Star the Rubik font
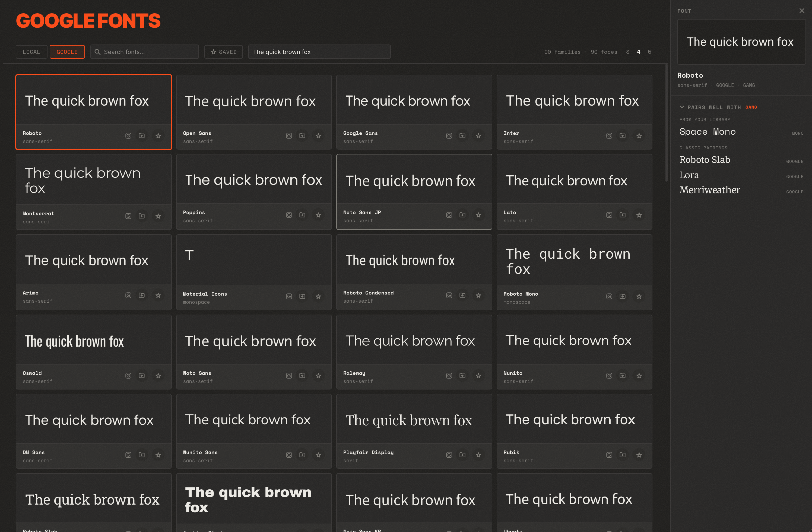Screen dimensions: 812x532 pyautogui.click(x=639, y=455)
